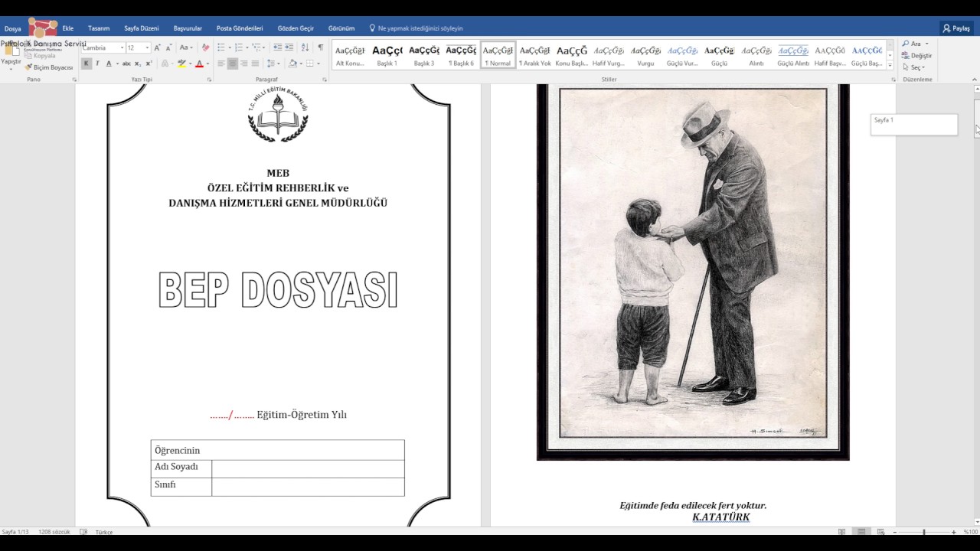Justify paragraph text

pyautogui.click(x=255, y=64)
